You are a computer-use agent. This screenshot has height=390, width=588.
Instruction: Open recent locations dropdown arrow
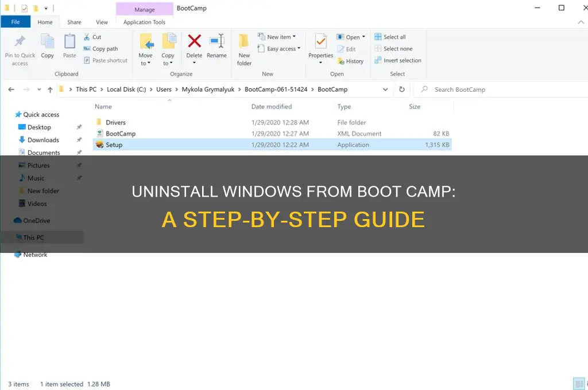[39, 89]
